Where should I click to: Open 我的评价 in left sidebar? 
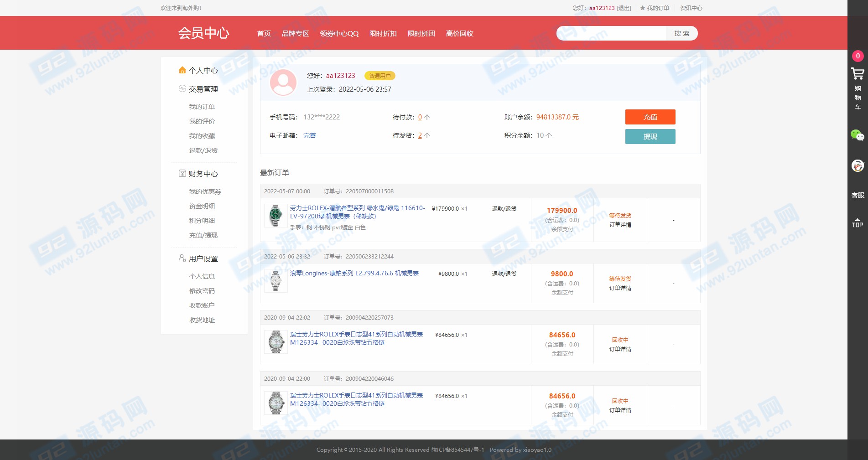click(x=202, y=121)
